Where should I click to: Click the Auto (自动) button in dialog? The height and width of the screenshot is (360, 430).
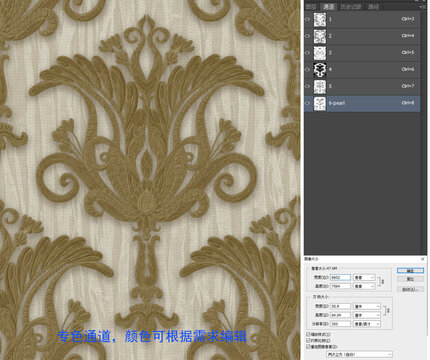[410, 289]
